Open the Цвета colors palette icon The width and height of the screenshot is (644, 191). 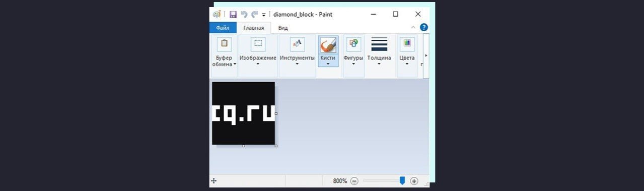407,44
